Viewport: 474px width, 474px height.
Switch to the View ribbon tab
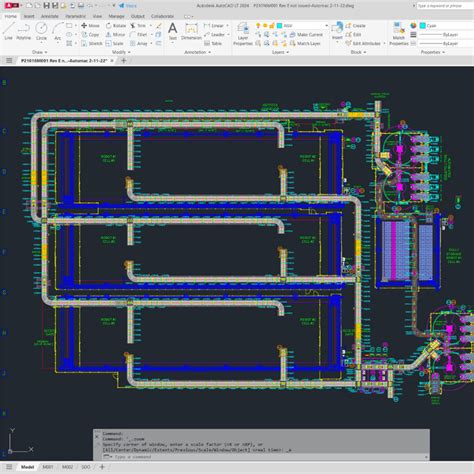97,16
